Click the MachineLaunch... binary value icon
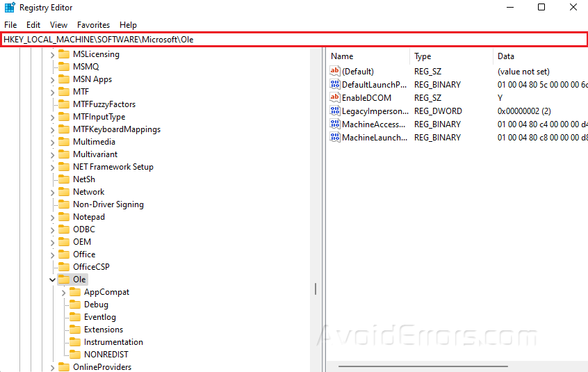The height and width of the screenshot is (372, 588). 335,137
